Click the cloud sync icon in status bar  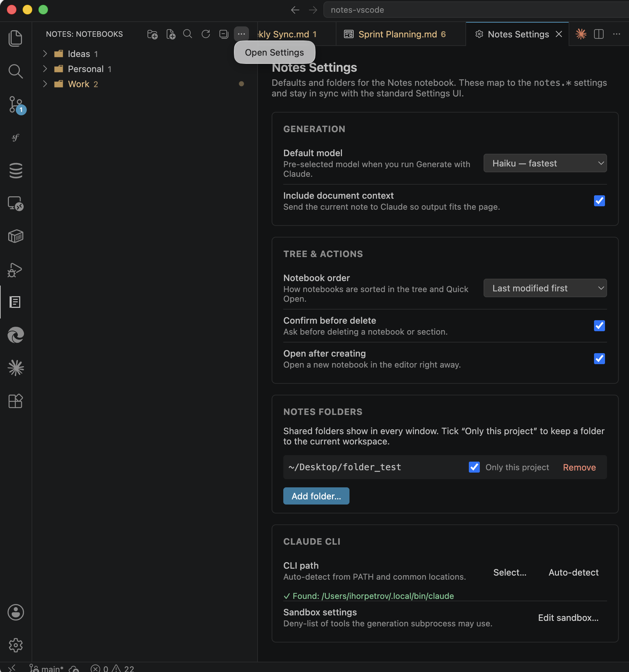(74, 668)
